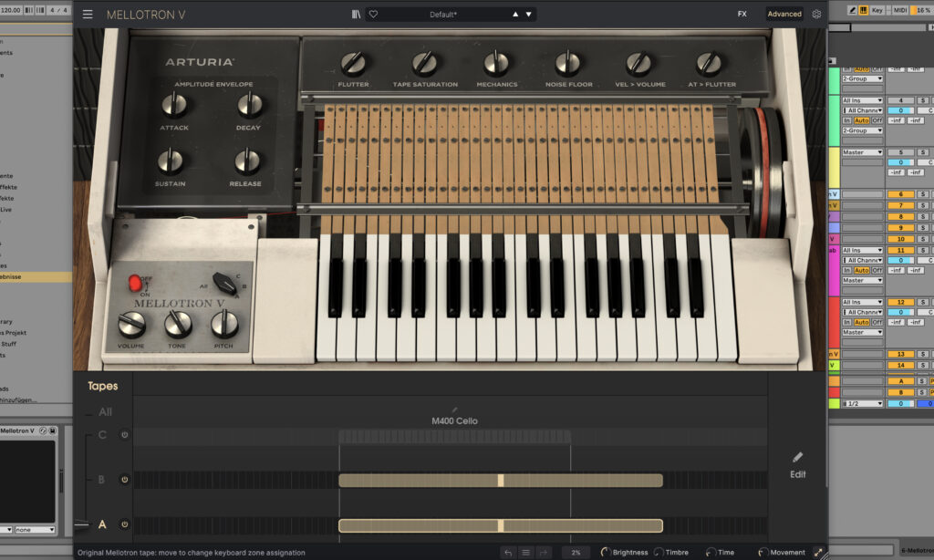Image resolution: width=934 pixels, height=560 pixels.
Task: Favorite the preset with the heart icon
Action: pos(373,15)
